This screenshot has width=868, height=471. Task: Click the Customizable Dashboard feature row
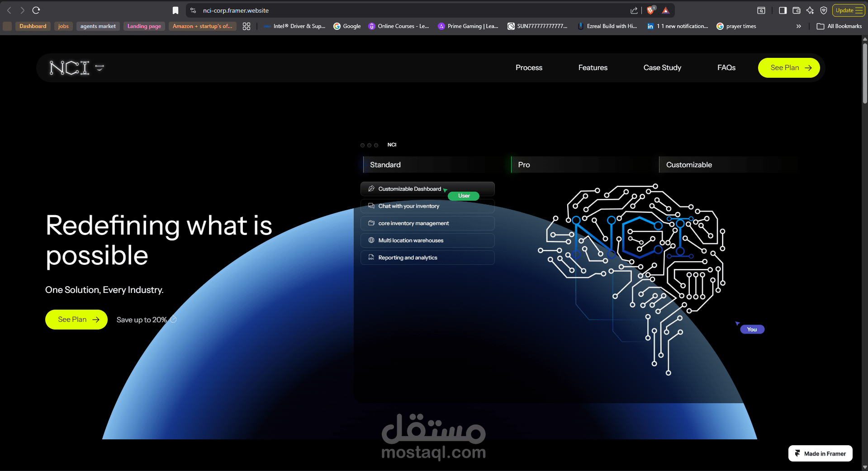427,189
